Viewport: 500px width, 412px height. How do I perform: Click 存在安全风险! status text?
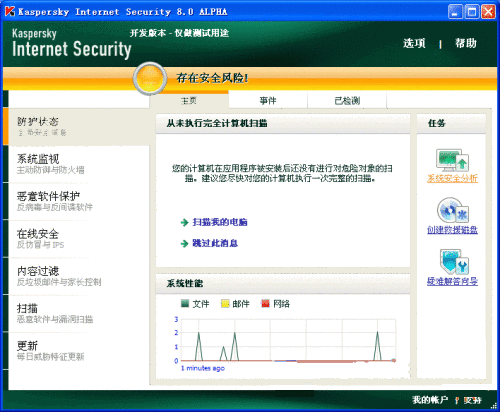coord(212,78)
